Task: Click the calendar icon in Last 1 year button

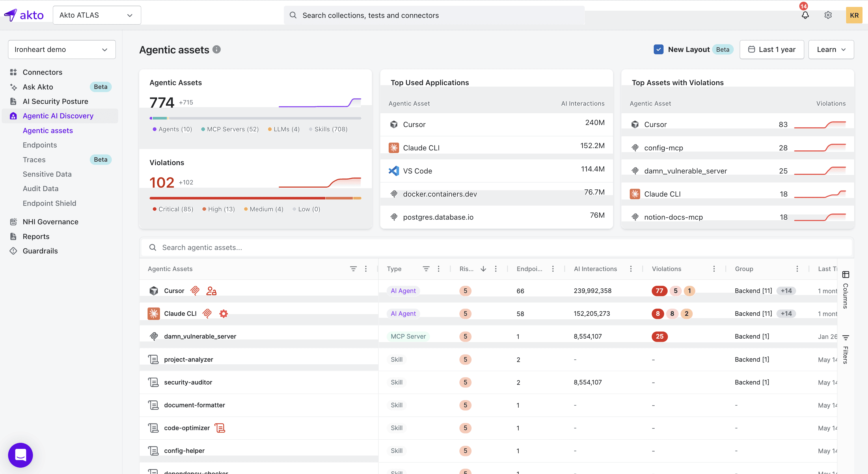Action: [751, 49]
